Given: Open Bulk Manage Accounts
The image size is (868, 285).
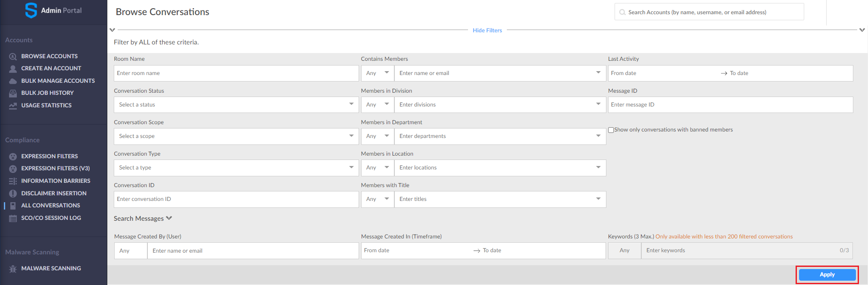Looking at the screenshot, I should click(58, 81).
